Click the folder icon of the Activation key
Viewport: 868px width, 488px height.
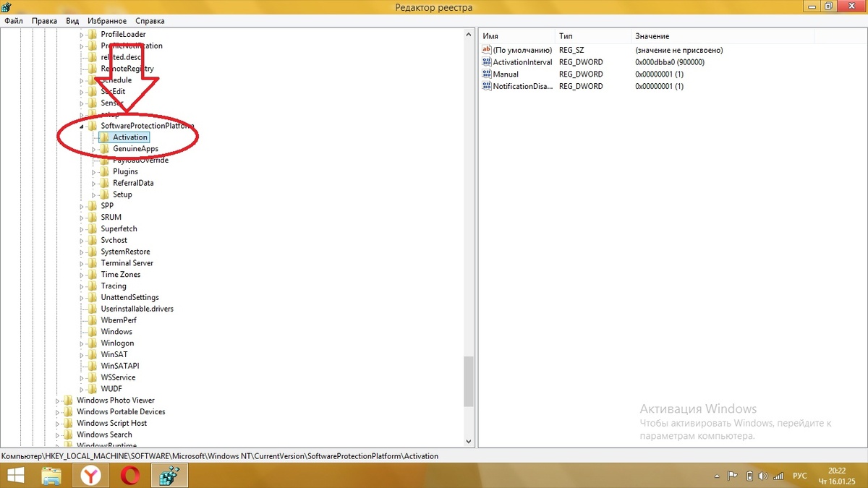click(x=104, y=137)
